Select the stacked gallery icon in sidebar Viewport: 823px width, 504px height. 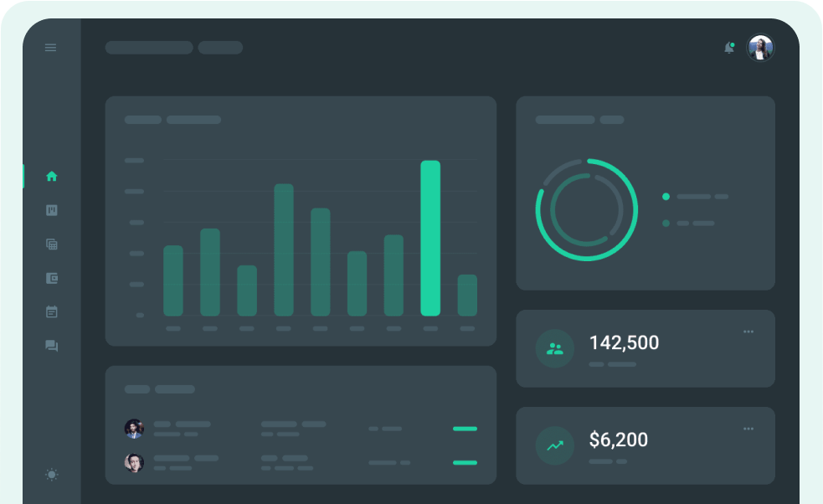pyautogui.click(x=52, y=244)
